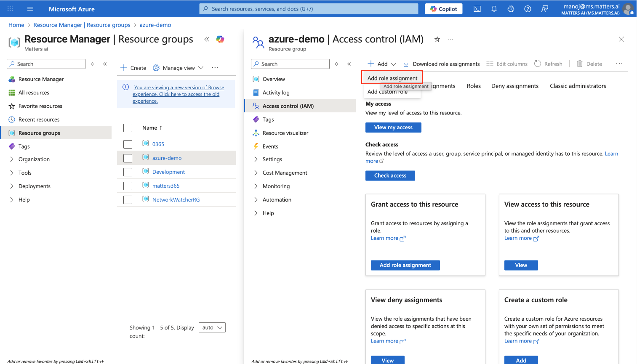Click the Delete trash can icon
Image resolution: width=637 pixels, height=364 pixels.
(x=580, y=64)
